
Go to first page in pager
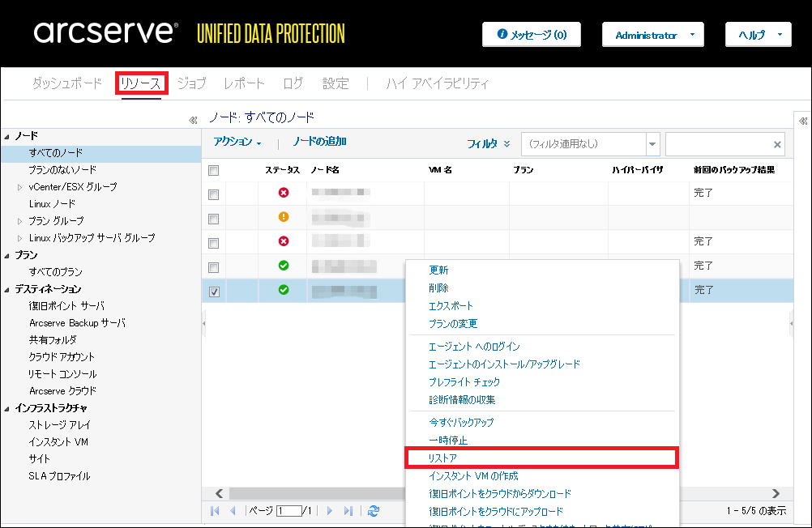(215, 511)
